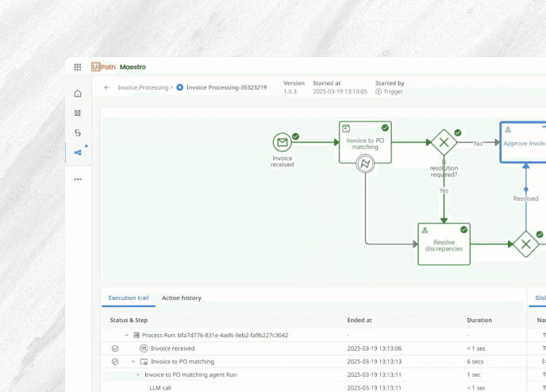The image size is (546, 392).
Task: Click the task-type icon inside Invoice to PO matching
Action: pyautogui.click(x=346, y=129)
